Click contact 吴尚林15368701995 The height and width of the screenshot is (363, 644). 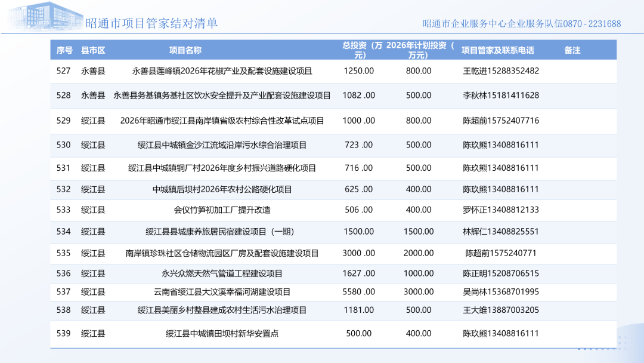click(501, 292)
